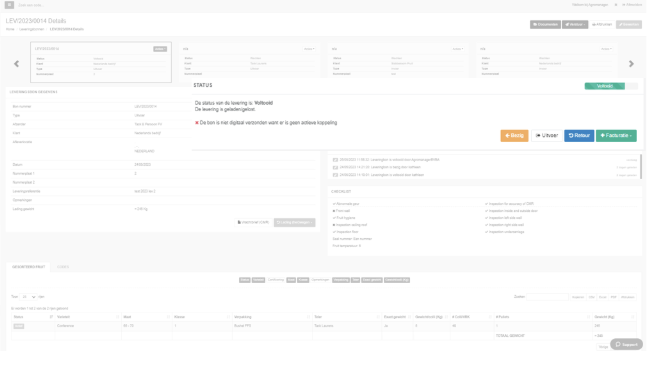Click the icon of the second log entry

(335, 167)
